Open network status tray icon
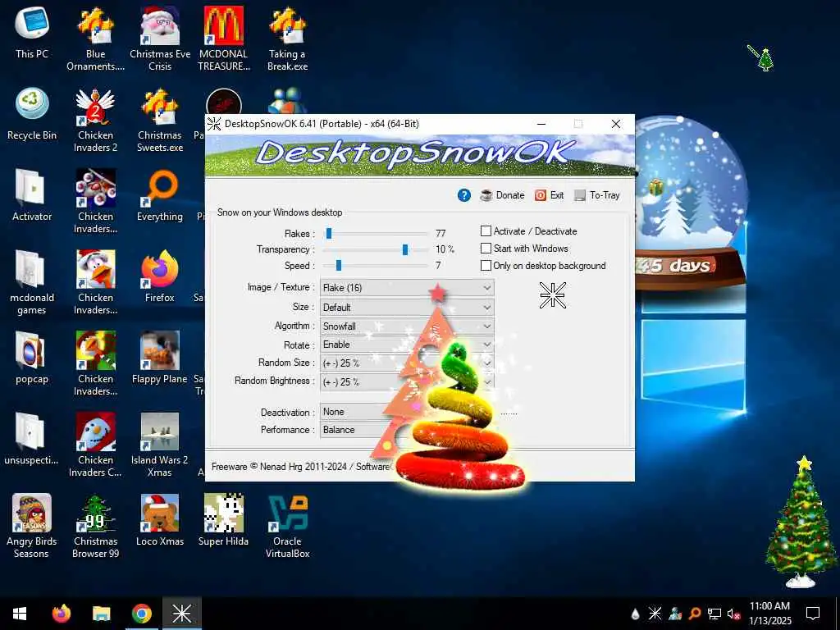Image resolution: width=840 pixels, height=630 pixels. [x=714, y=614]
